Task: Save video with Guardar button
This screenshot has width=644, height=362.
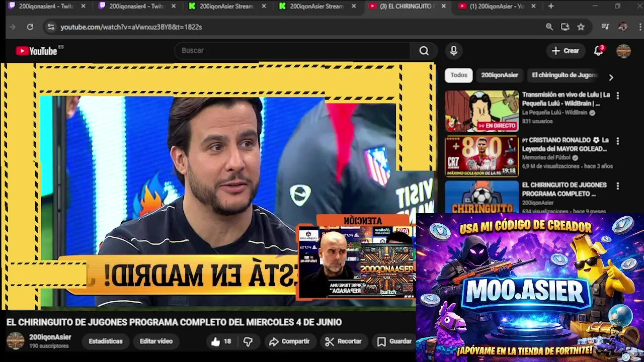Action: coord(395,341)
